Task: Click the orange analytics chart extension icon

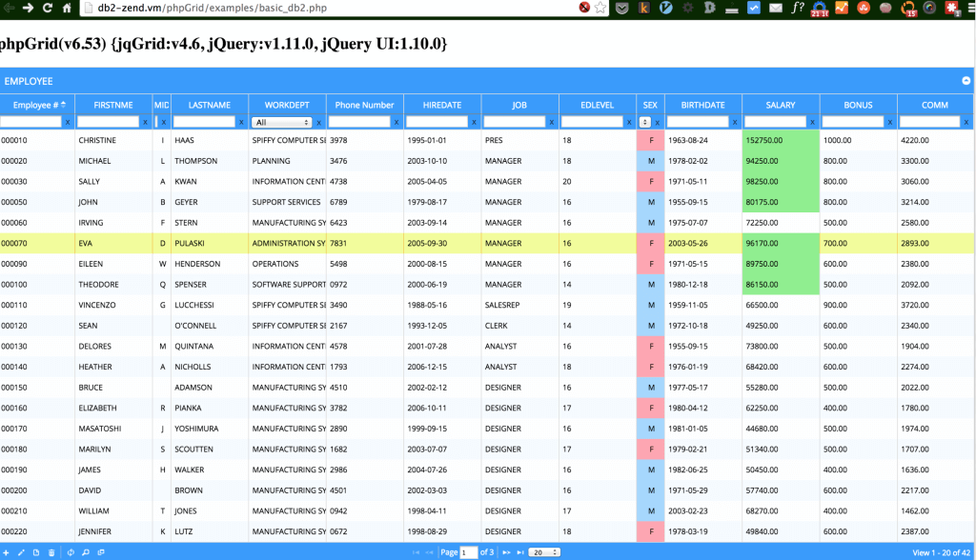Action: (842, 8)
